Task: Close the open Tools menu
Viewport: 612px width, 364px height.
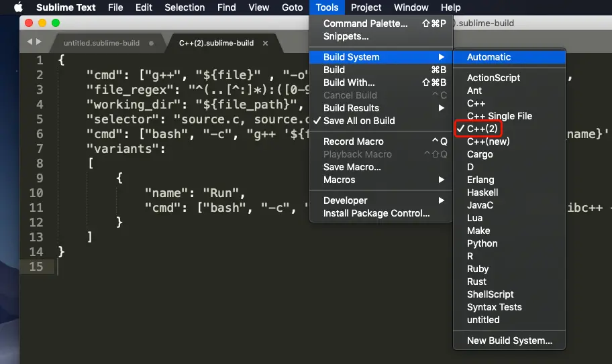Action: click(327, 7)
